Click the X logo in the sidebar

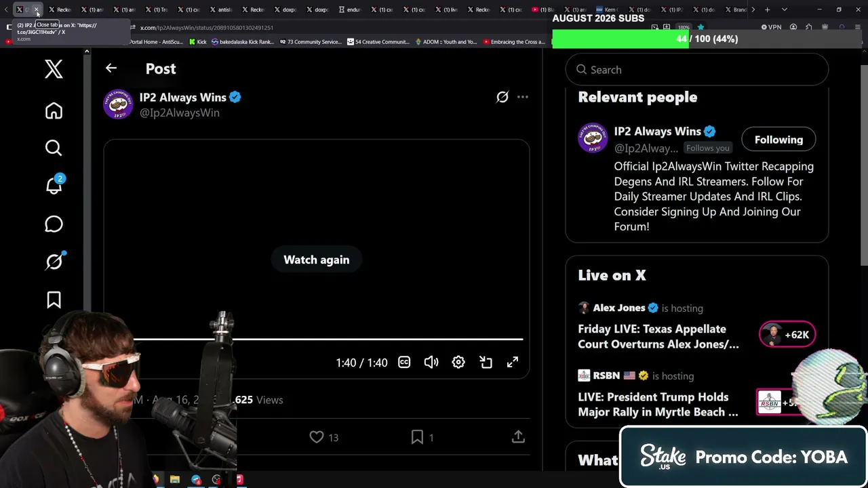click(54, 69)
